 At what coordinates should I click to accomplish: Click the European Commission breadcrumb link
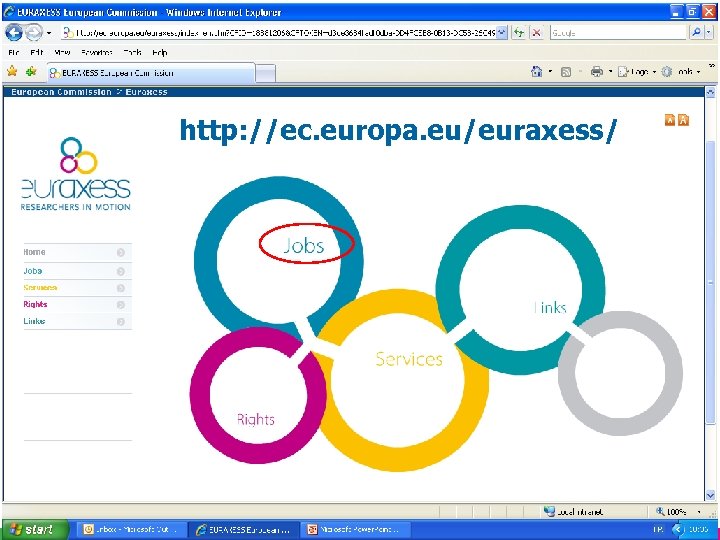pos(61,92)
